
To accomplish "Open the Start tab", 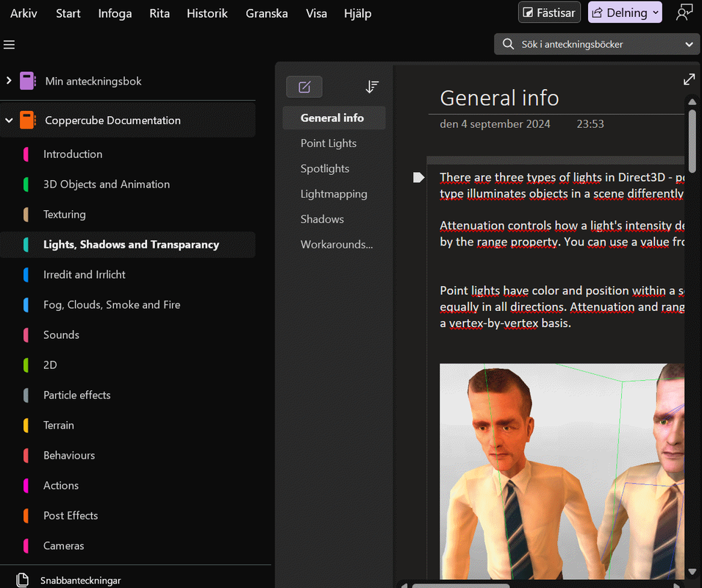I will pos(68,13).
